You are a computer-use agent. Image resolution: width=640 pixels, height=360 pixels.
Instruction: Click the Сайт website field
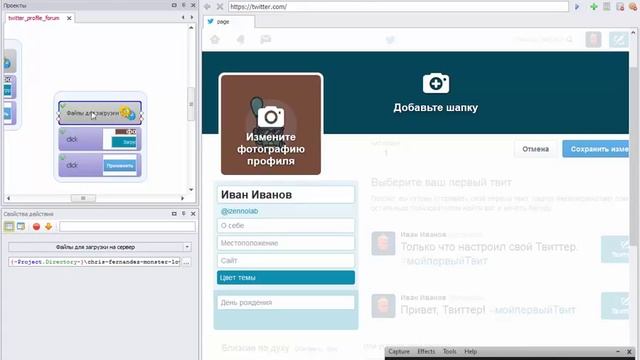click(286, 260)
